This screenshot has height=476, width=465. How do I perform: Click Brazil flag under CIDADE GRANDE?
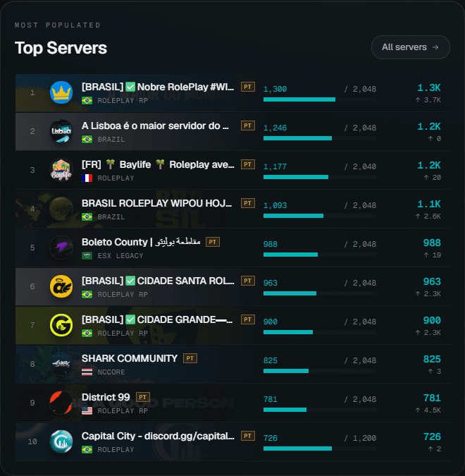point(87,334)
